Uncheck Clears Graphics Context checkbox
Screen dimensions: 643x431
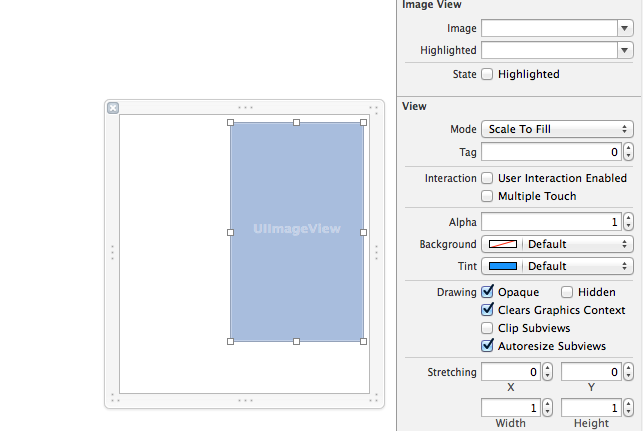point(487,310)
